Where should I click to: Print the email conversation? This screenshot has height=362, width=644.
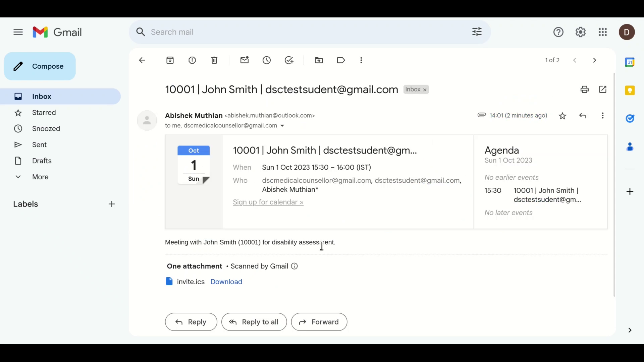(x=585, y=89)
